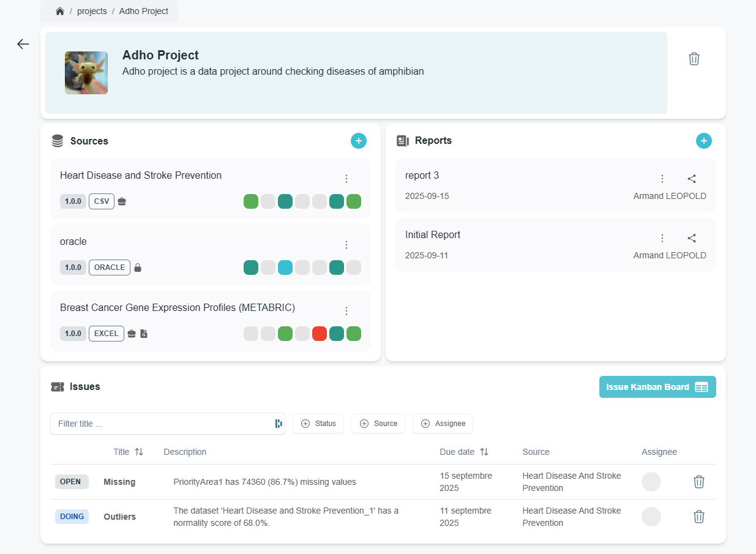756x554 pixels.
Task: Delete the Adho Project via trash icon
Action: click(x=694, y=59)
